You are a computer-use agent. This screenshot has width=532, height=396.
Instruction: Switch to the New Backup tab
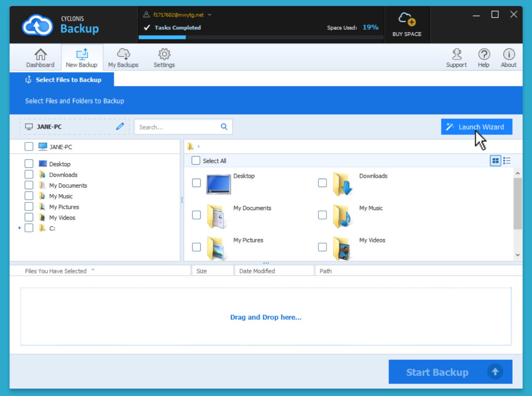pyautogui.click(x=82, y=58)
